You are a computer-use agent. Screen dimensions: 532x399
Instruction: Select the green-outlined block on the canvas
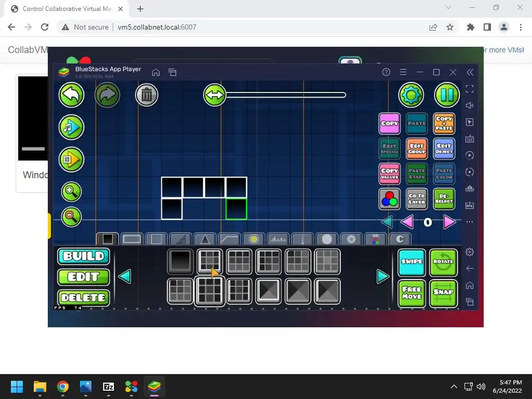click(236, 209)
